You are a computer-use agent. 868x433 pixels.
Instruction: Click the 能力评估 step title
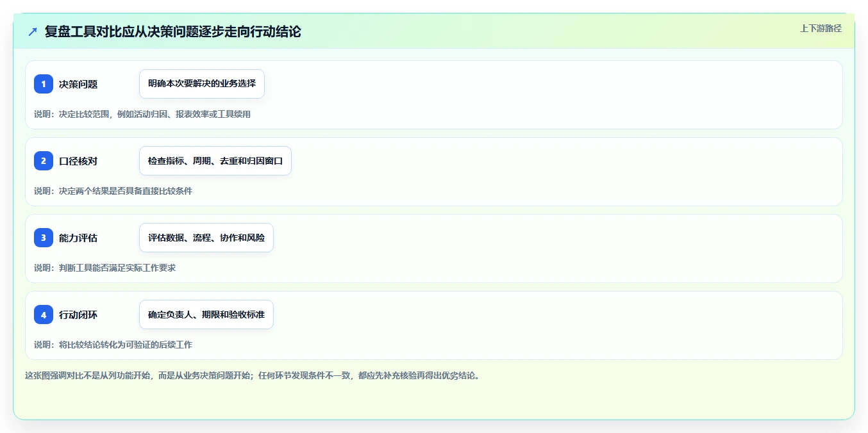coord(78,238)
